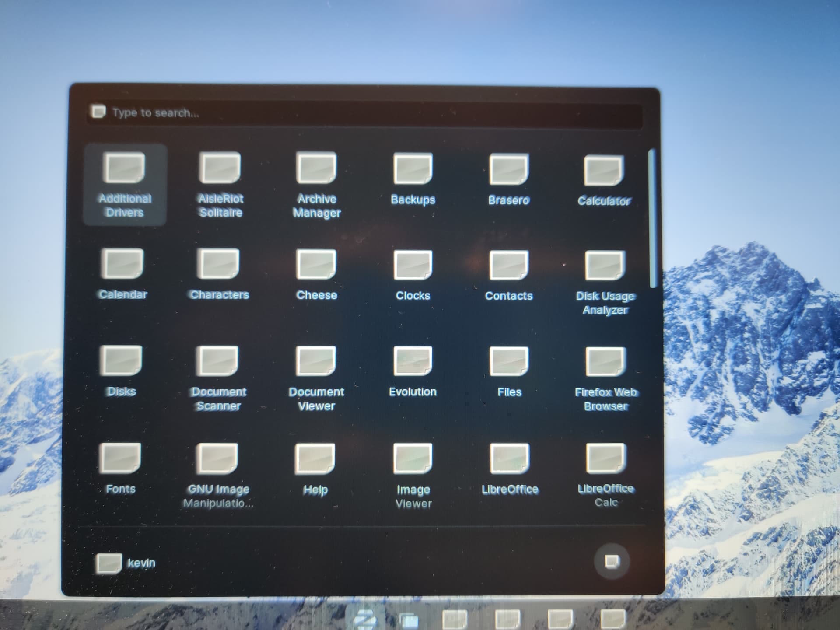
Task: Launch Document Scanner
Action: coord(218,378)
